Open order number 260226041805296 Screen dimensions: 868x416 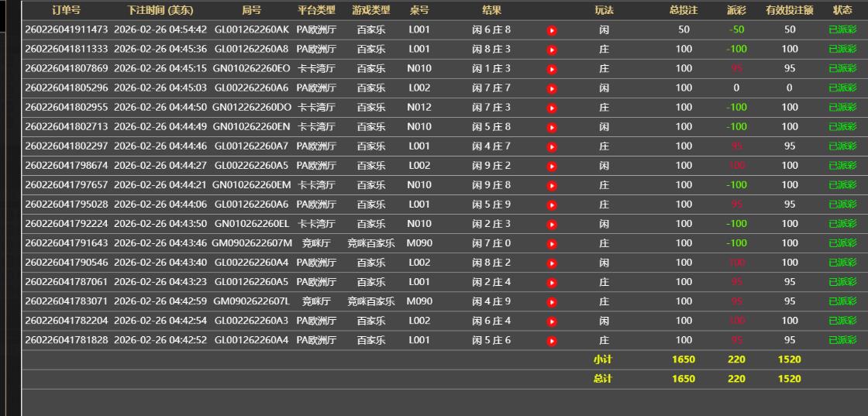tap(67, 88)
